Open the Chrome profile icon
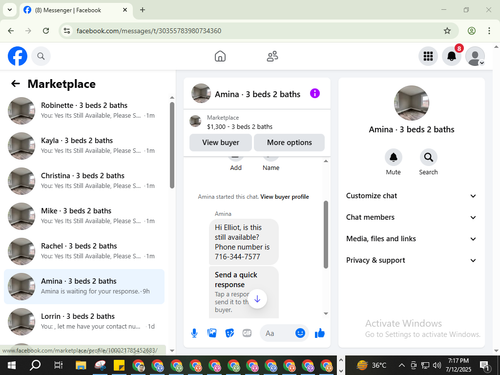This screenshot has height=375, width=500. (471, 31)
